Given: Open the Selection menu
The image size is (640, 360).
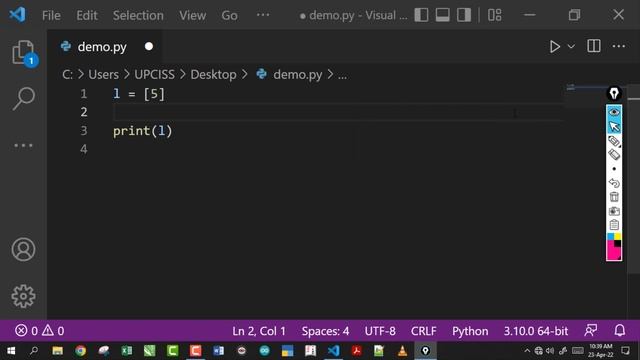Looking at the screenshot, I should (138, 16).
